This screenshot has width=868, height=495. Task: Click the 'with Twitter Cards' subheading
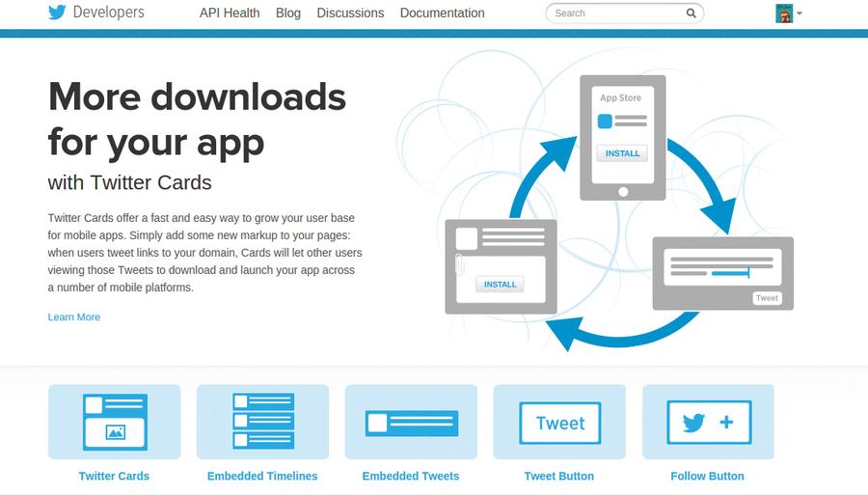pos(129,182)
